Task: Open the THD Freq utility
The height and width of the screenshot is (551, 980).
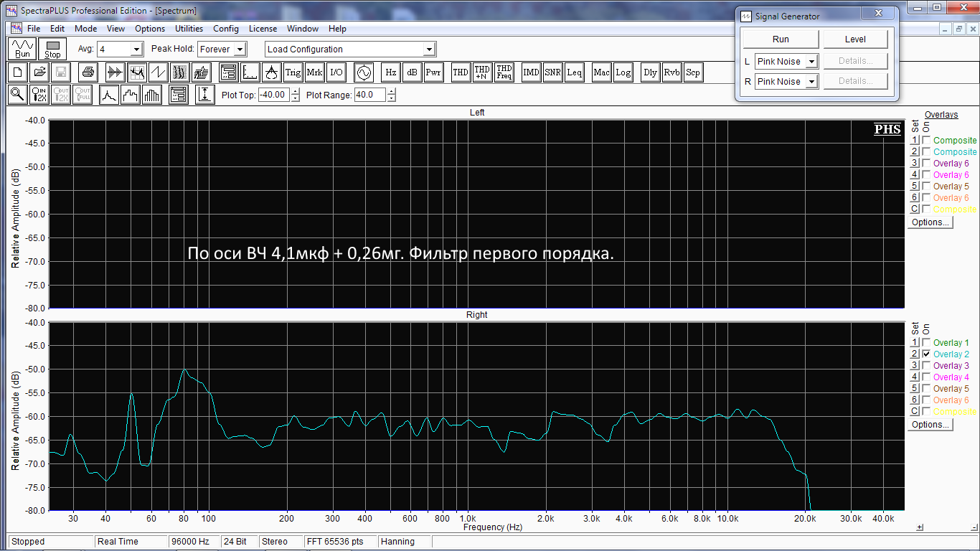Action: [504, 72]
